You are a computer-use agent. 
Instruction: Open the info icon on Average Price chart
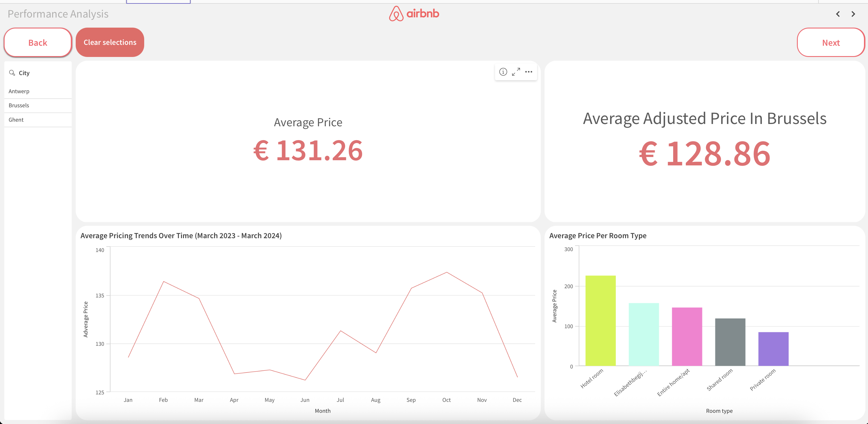coord(503,72)
